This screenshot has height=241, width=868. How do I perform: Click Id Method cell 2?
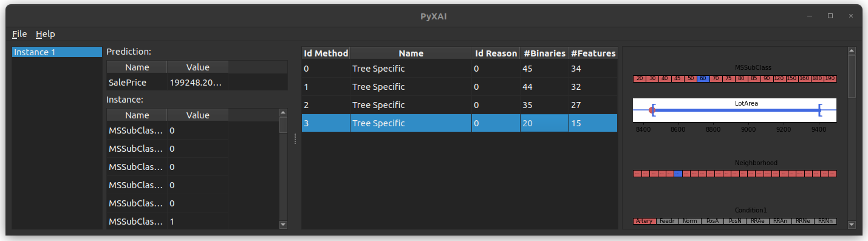coord(326,105)
